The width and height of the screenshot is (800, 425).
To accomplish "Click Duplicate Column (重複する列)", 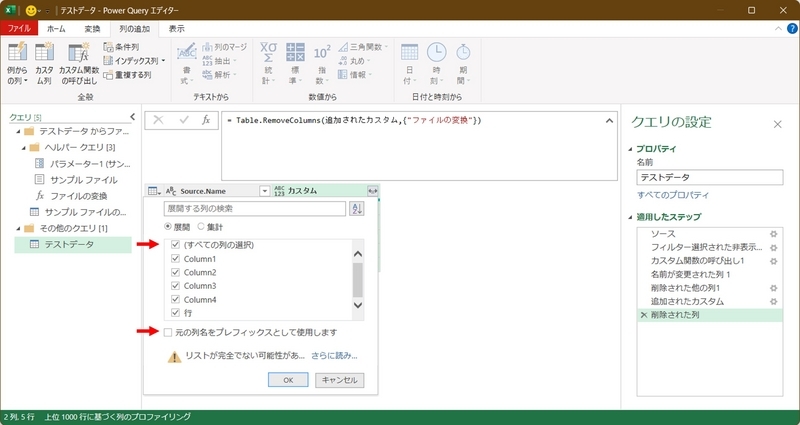I will point(127,74).
